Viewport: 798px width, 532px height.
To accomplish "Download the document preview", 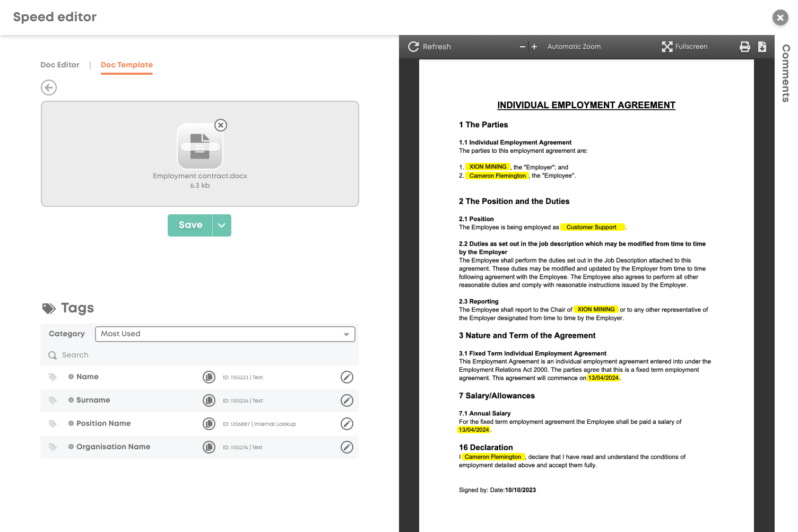I will click(x=762, y=47).
